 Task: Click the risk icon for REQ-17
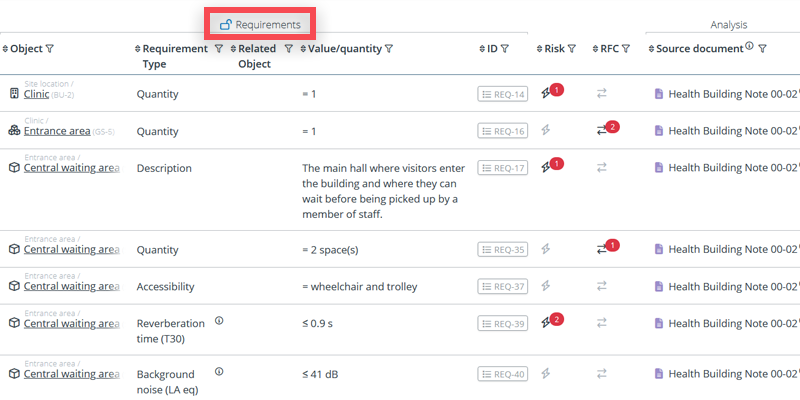(546, 167)
